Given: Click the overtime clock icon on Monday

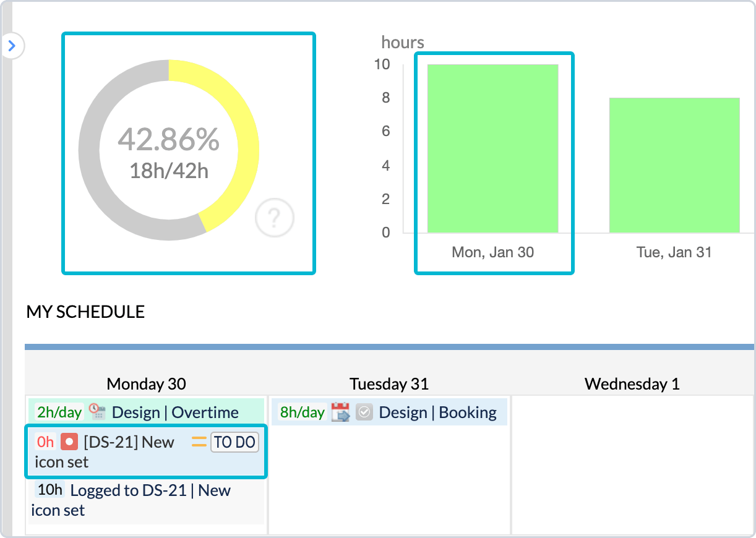Looking at the screenshot, I should pos(98,412).
